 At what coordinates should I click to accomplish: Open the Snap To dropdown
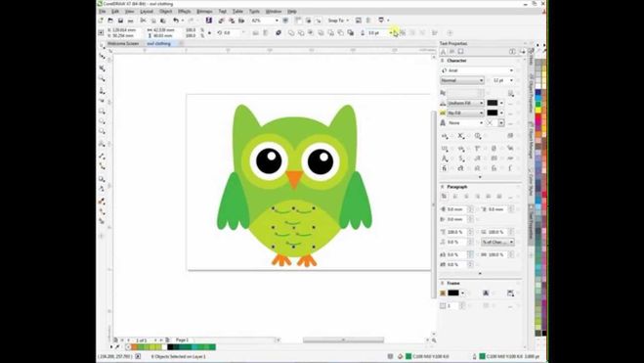(x=338, y=21)
